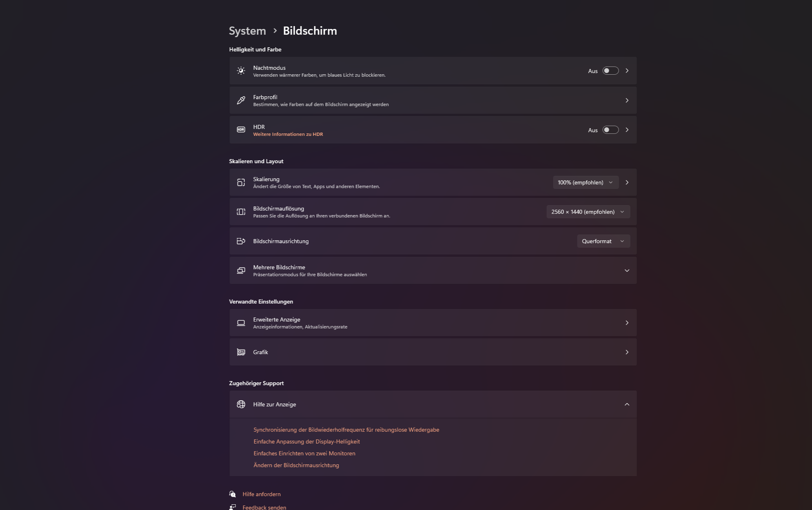The width and height of the screenshot is (812, 510).
Task: Click the Skalierung scaling icon
Action: tap(241, 182)
